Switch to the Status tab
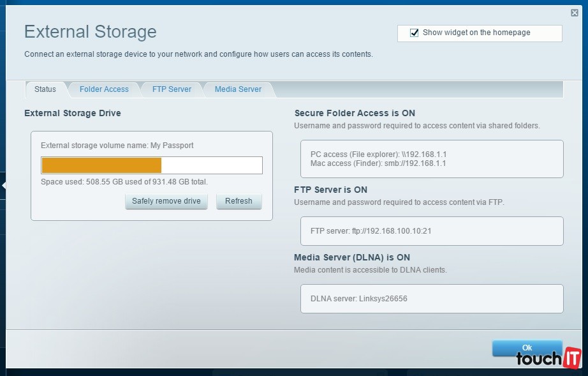The width and height of the screenshot is (588, 376). (x=45, y=89)
